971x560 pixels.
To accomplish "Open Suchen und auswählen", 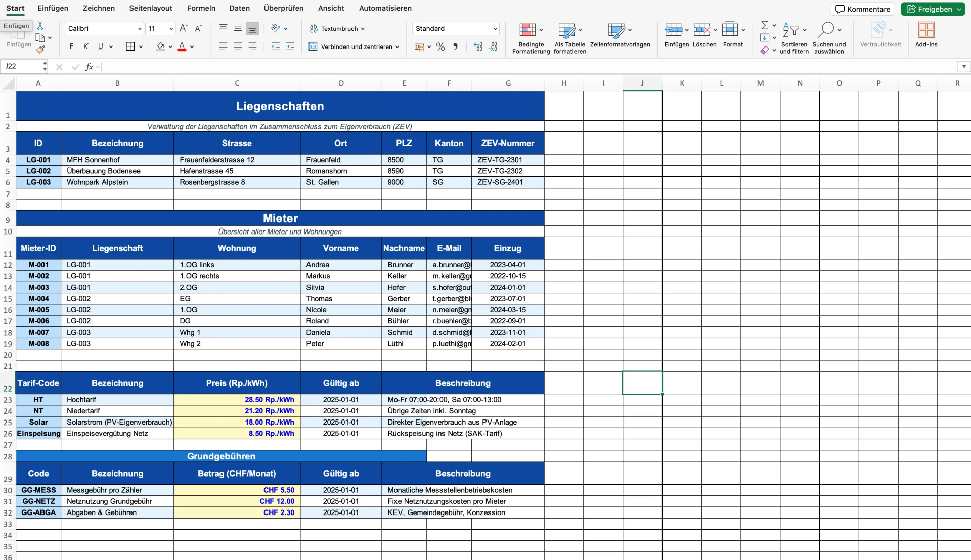I will (x=829, y=38).
